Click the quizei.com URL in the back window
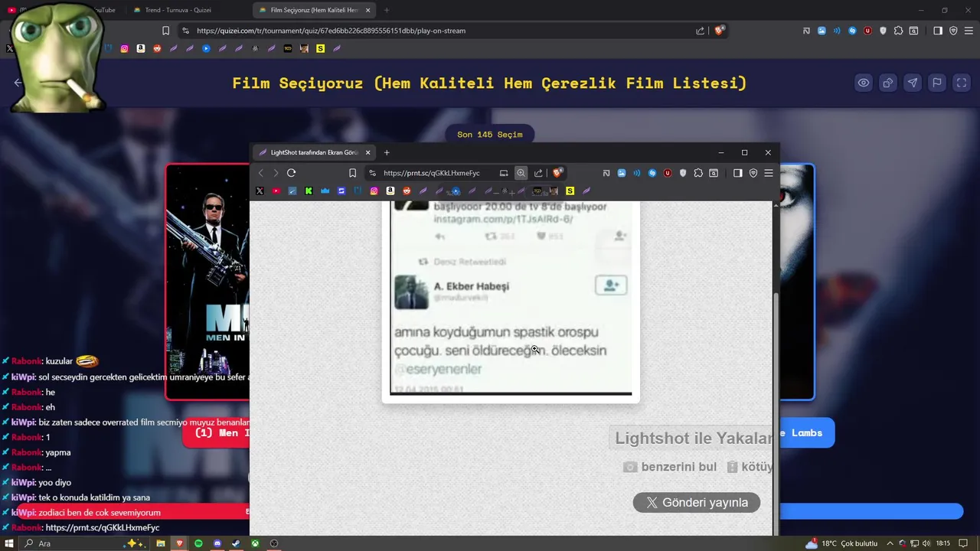The image size is (980, 551). click(331, 31)
